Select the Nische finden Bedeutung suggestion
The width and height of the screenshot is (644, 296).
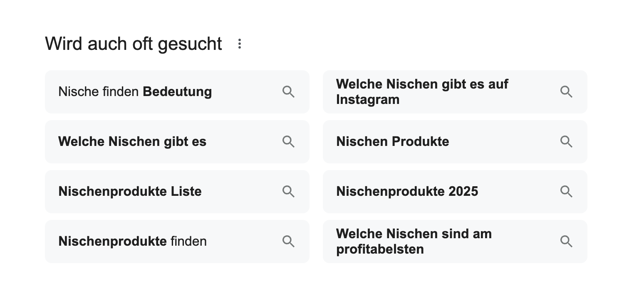point(177,92)
